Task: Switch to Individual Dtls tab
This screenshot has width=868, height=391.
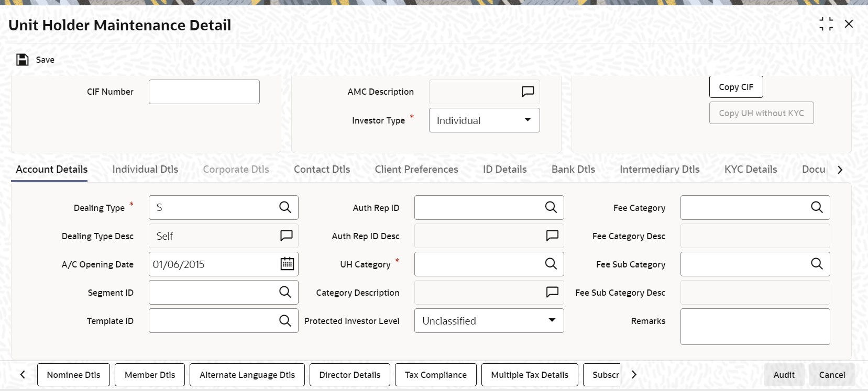Action: pos(145,169)
